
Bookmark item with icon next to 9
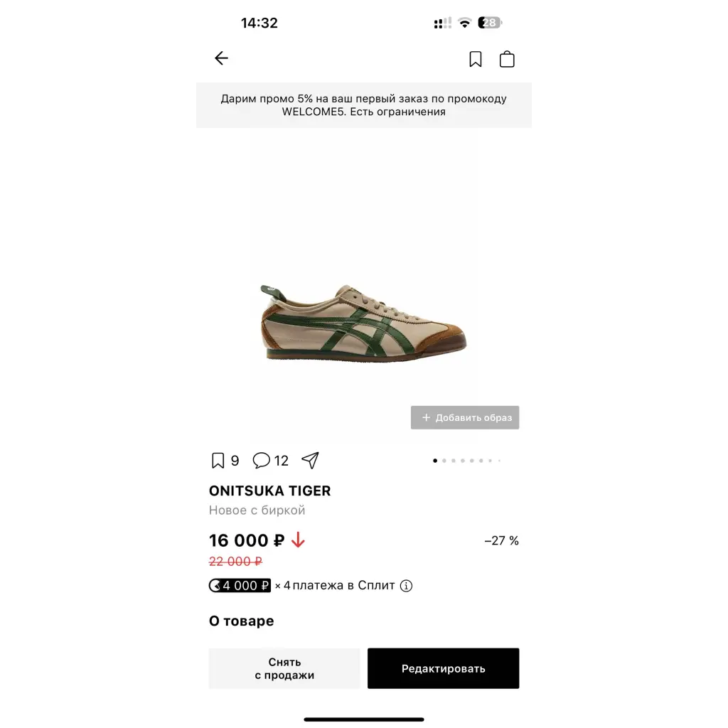[x=218, y=461]
